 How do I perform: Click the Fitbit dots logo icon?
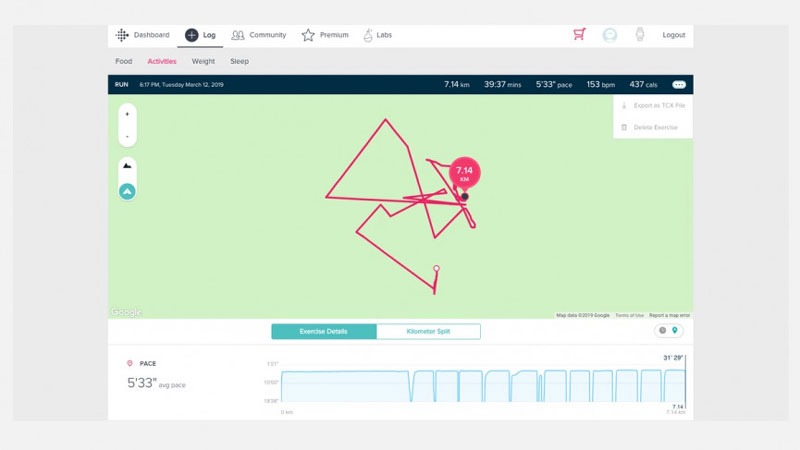[x=122, y=35]
